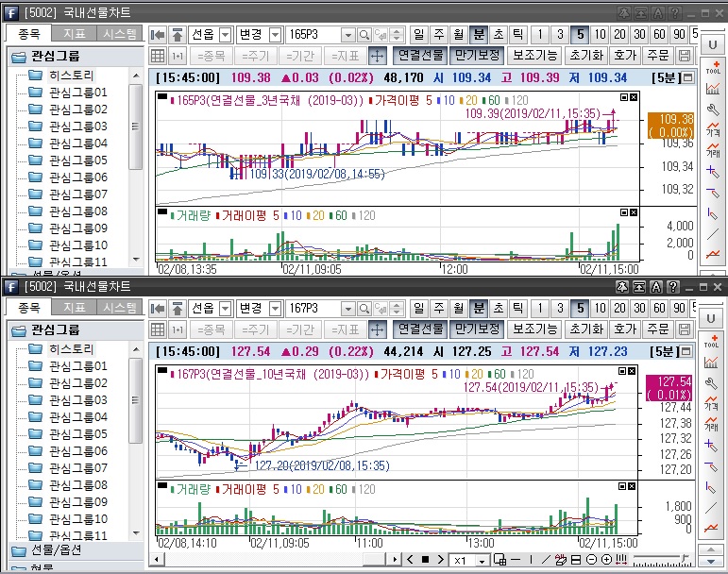This screenshot has height=574, width=728.
Task: Click the save disk icon in bottom chart toolbar
Action: click(684, 329)
